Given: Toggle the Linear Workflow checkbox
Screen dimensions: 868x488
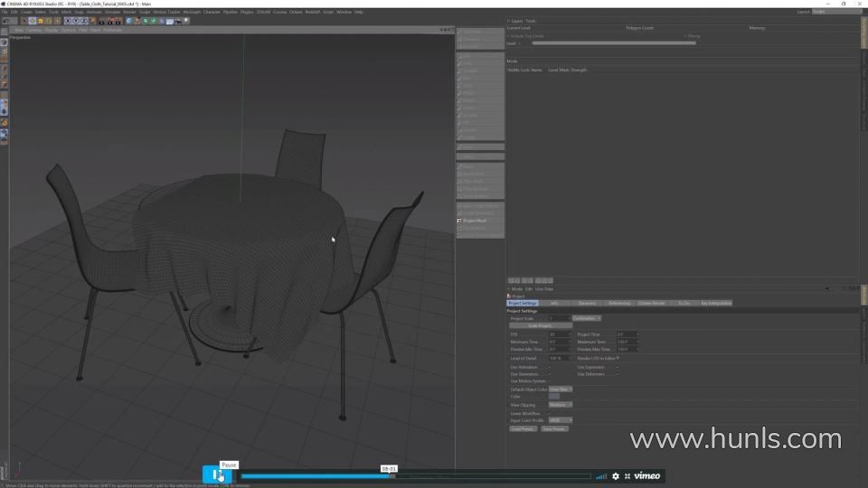Looking at the screenshot, I should pyautogui.click(x=549, y=413).
